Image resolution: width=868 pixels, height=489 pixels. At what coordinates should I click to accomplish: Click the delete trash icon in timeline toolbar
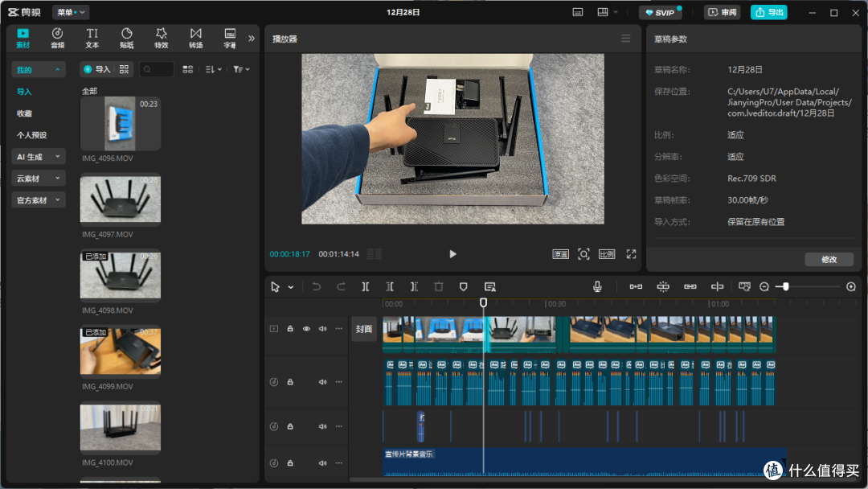(x=439, y=286)
